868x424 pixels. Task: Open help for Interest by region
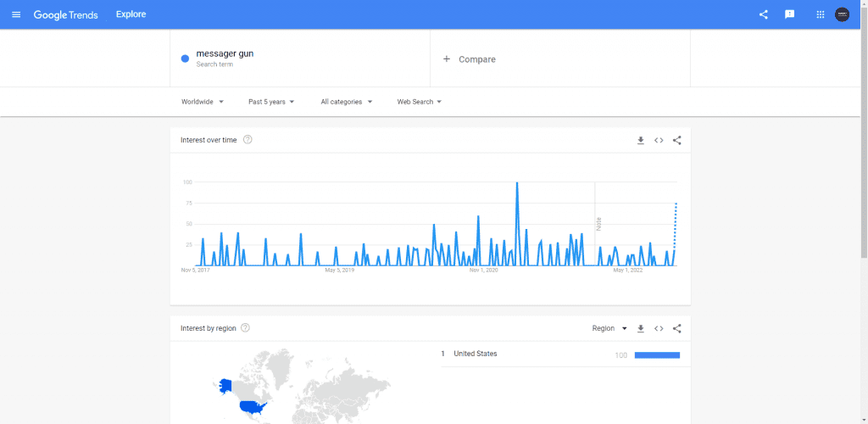[245, 328]
